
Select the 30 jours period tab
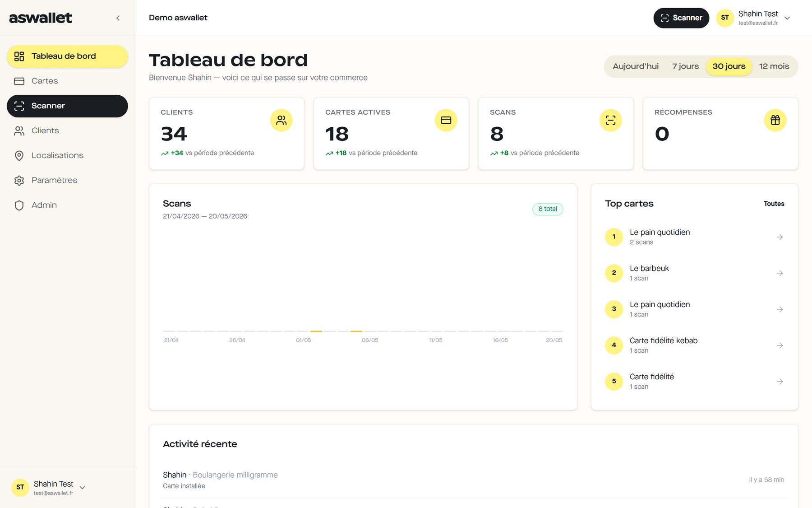coord(729,66)
